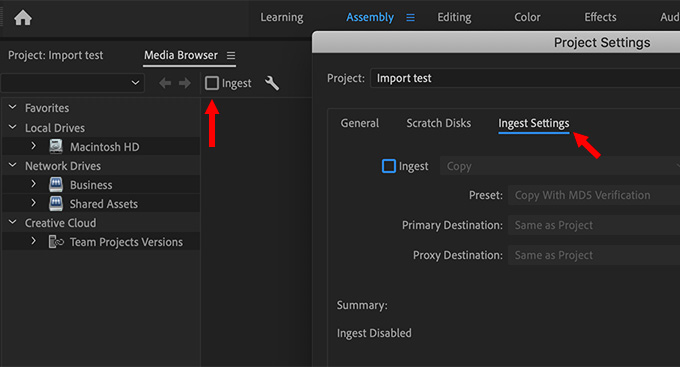The width and height of the screenshot is (680, 367).
Task: Expand the Shared Assets drive
Action: 33,203
